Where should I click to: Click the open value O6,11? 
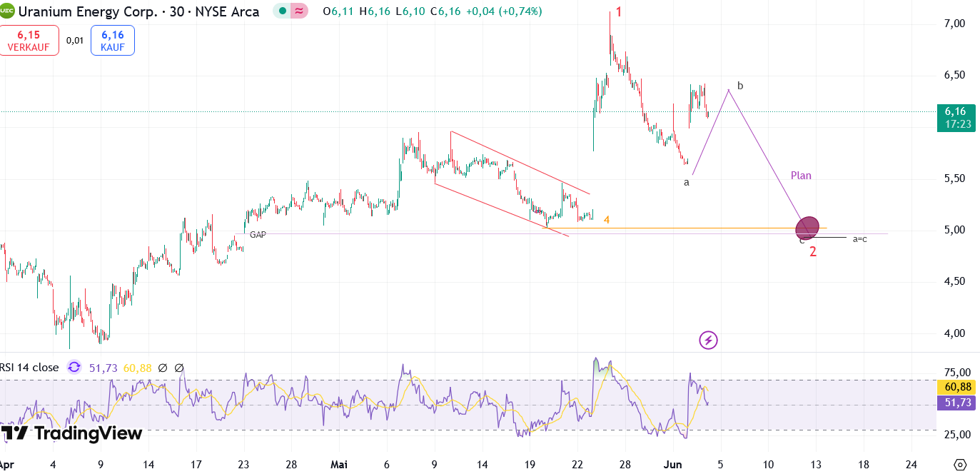[338, 11]
